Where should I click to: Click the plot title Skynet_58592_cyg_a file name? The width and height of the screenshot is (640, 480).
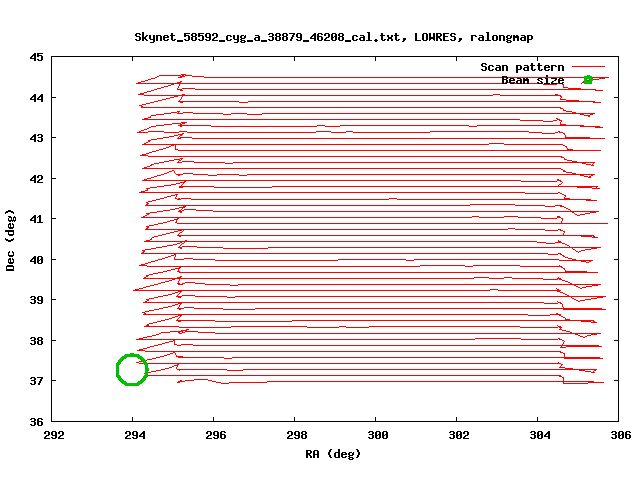[x=271, y=37]
